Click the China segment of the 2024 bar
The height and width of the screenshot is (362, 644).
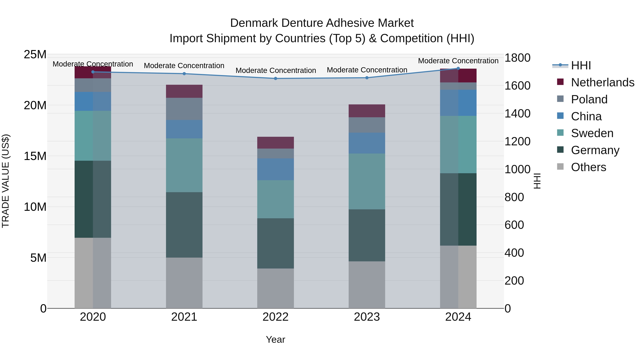pos(458,103)
